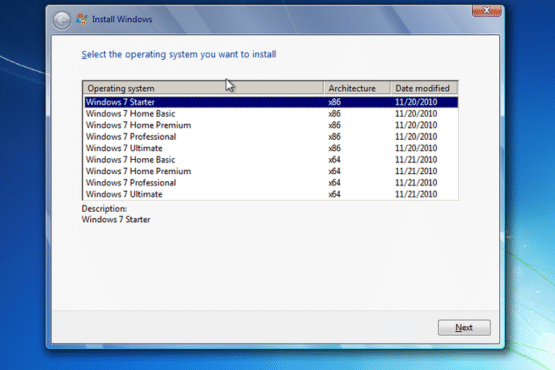Click the Architecture column header

[357, 88]
